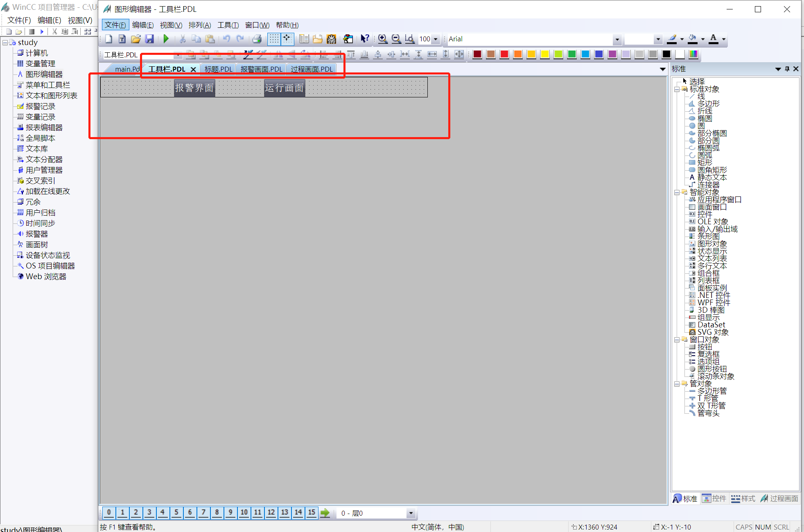Collapse the 智能对象 tree group
The width and height of the screenshot is (804, 532).
click(x=677, y=192)
